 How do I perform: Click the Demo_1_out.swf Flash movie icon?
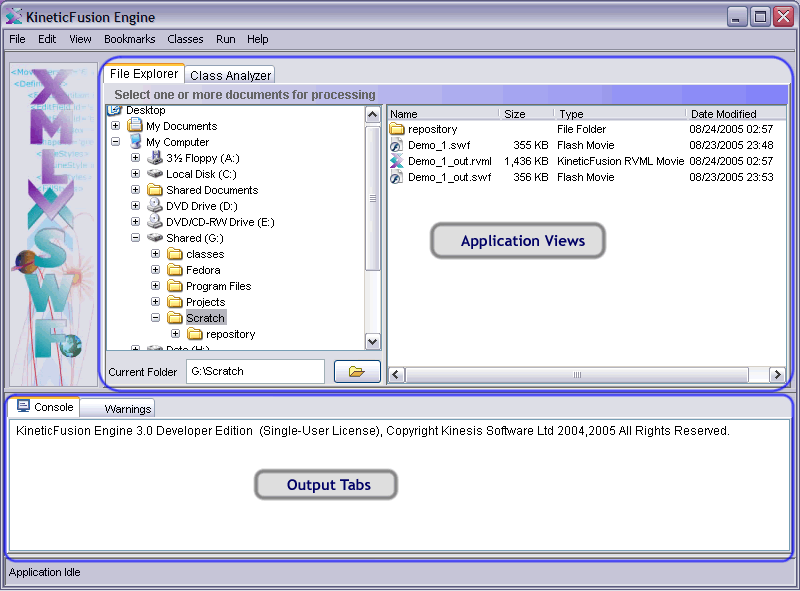coord(397,178)
